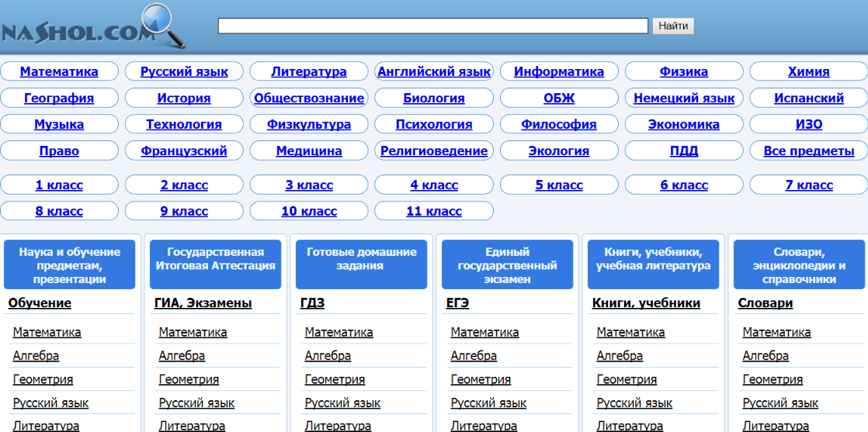
Task: Select the Физика subject link
Action: pyautogui.click(x=684, y=71)
